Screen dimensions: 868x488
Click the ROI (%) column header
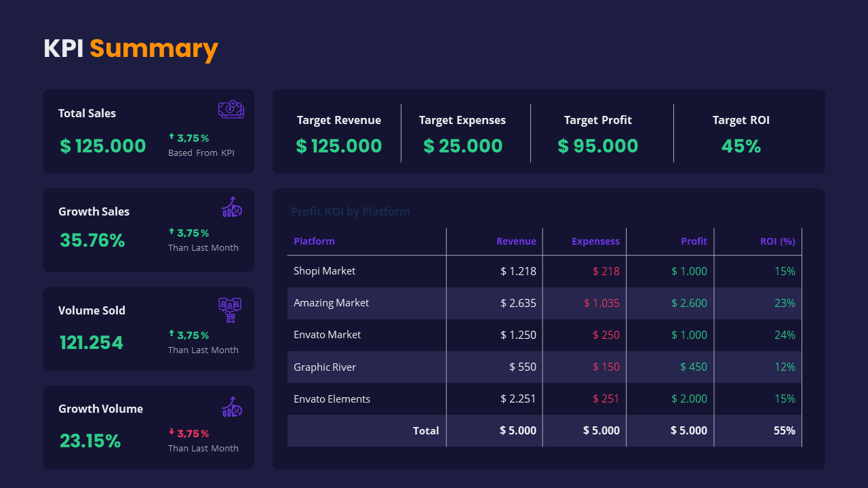(x=778, y=241)
